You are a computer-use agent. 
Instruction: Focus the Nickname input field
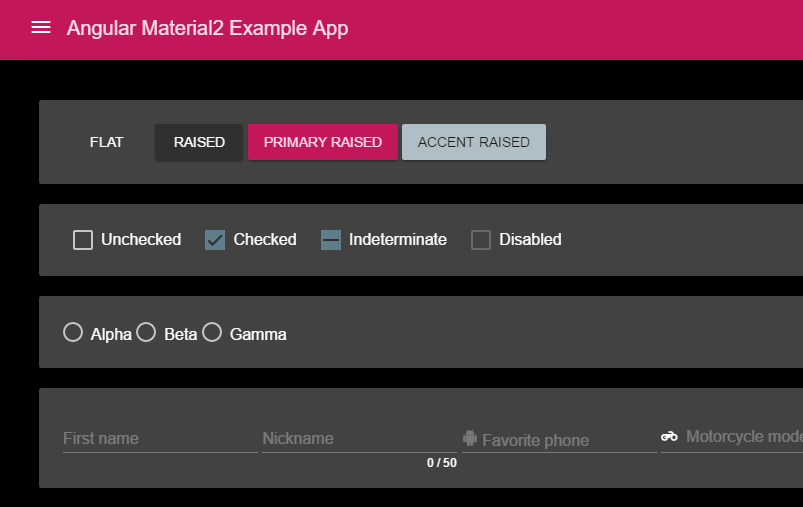[360, 439]
